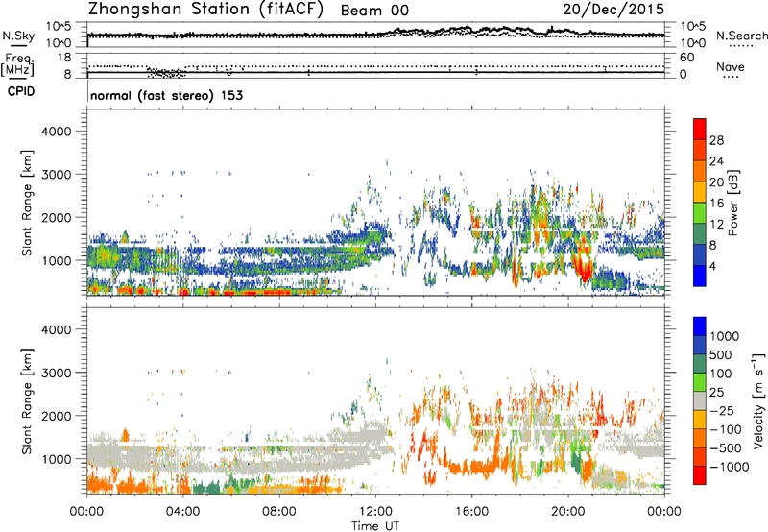
Task: Click 'Slant Range [km]' label of the power panel
Action: pyautogui.click(x=27, y=203)
